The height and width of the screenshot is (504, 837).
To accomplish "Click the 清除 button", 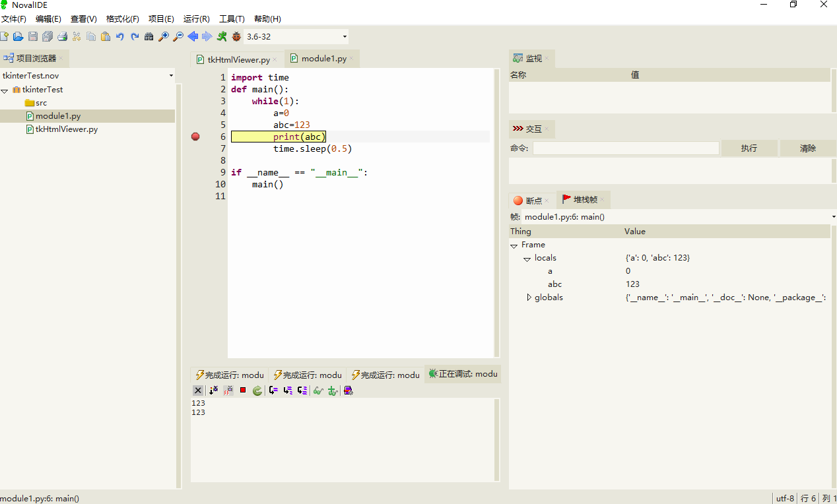I will tap(808, 148).
